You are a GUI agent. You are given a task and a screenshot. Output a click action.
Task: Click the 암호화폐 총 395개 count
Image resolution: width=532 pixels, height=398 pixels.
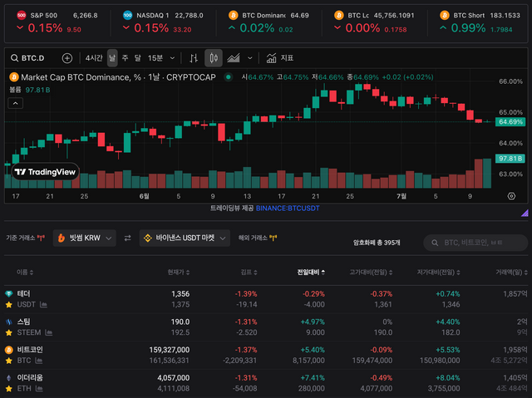pos(377,243)
